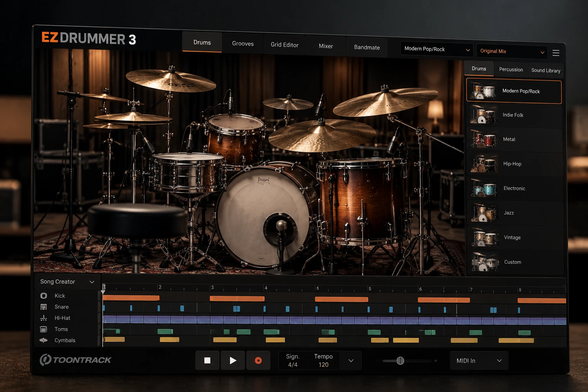Open the Grid Editor tab
This screenshot has width=588, height=392.
284,45
